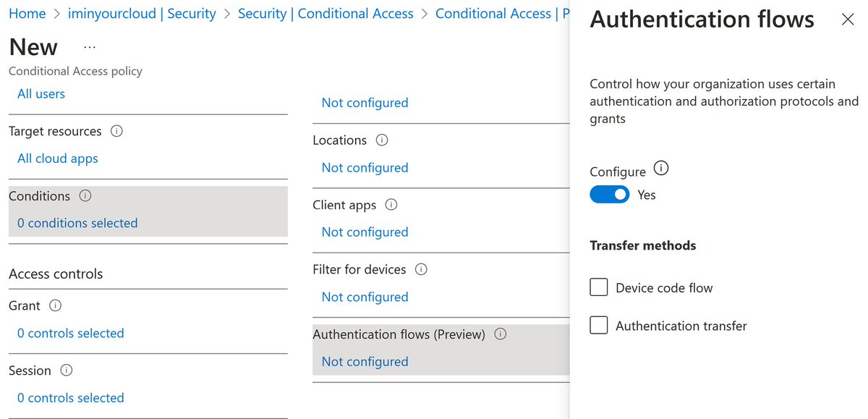Open the Session info tooltip
Screen dimensions: 868x419
[x=66, y=370]
